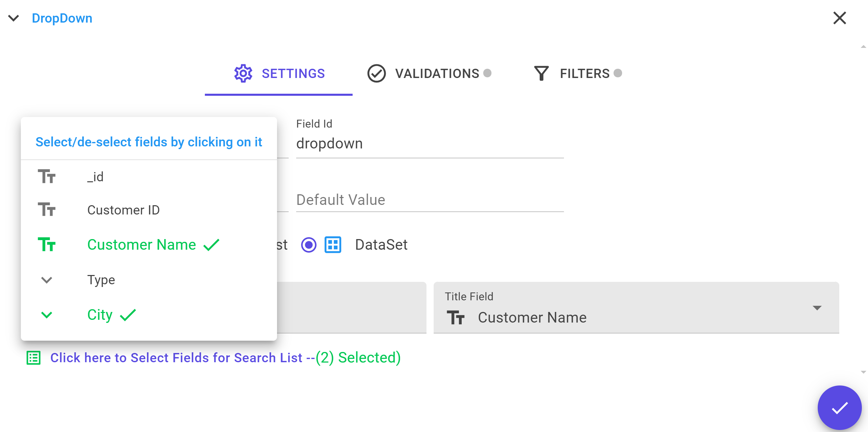The image size is (868, 432).
Task: Click the Validations checkmark circle icon
Action: [377, 73]
